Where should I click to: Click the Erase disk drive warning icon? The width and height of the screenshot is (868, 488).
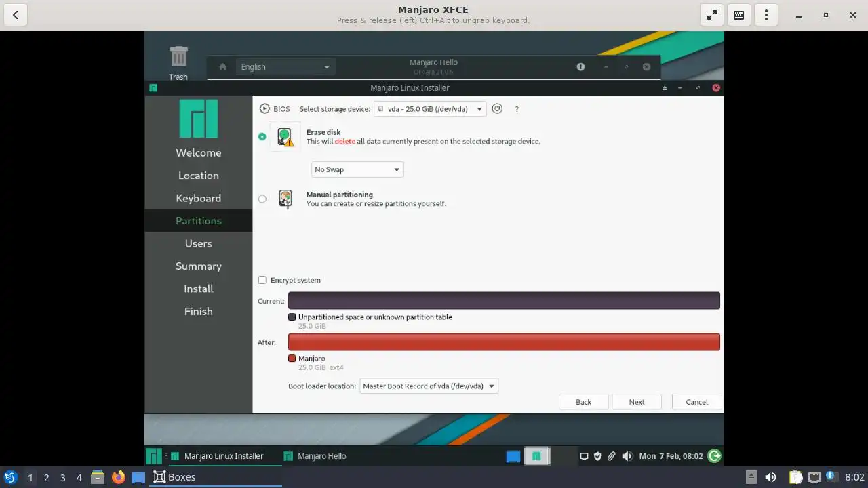[x=285, y=137]
